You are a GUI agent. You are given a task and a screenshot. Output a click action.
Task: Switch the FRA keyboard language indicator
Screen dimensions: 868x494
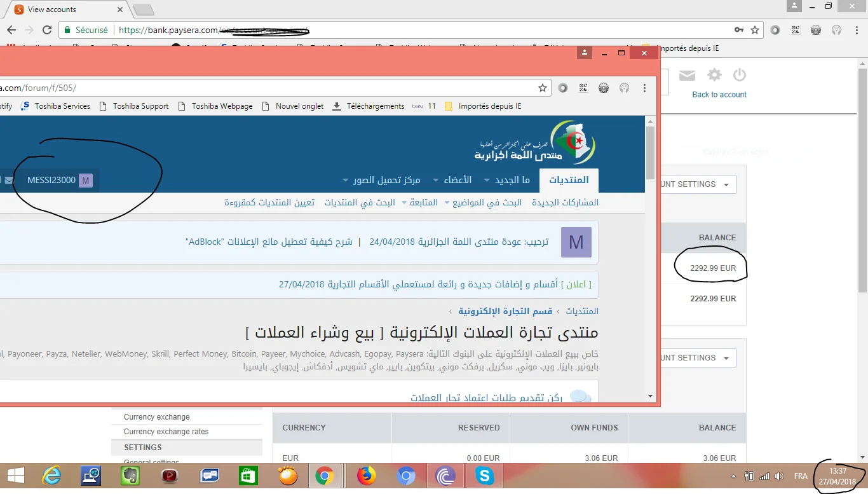point(801,476)
